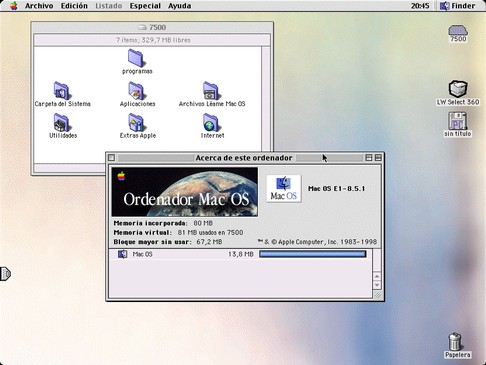Screen dimensions: 486x365
Task: Click the 'Memoria incorporada: 80 MB' line
Action: coord(163,223)
